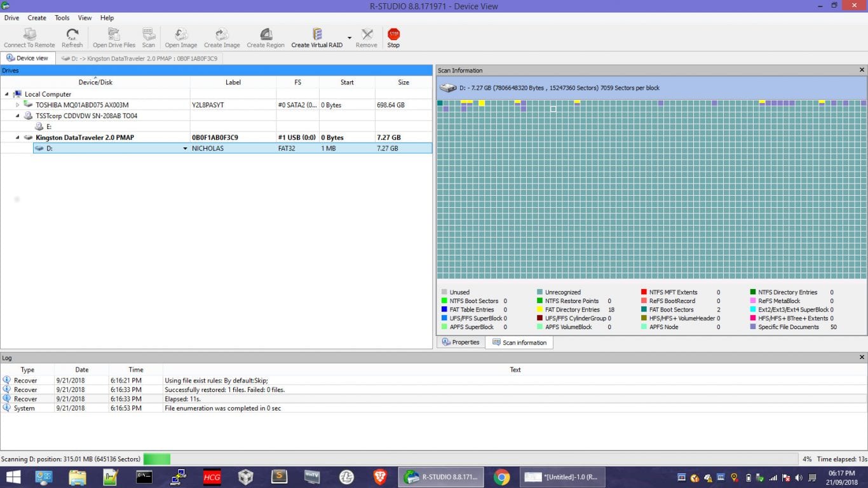Viewport: 868px width, 488px height.
Task: Select the Device view tab
Action: [27, 58]
